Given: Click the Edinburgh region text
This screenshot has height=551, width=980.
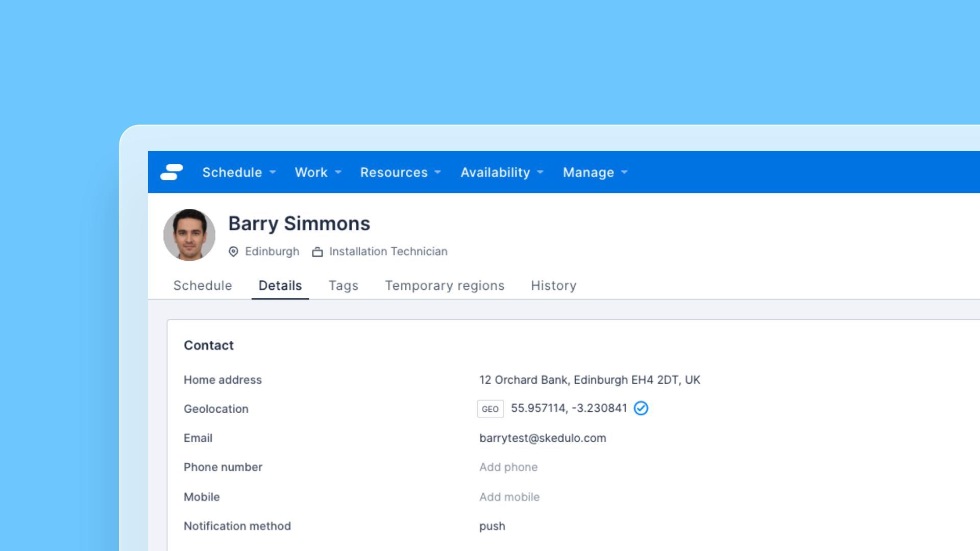Looking at the screenshot, I should [272, 252].
